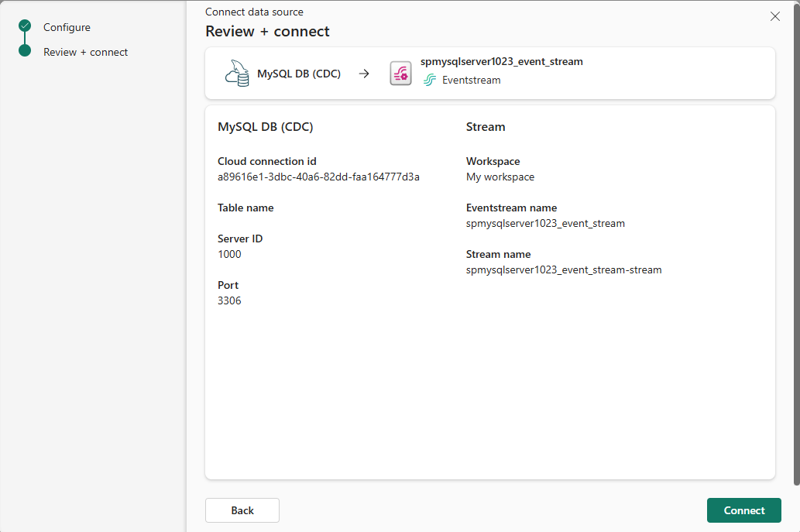Image resolution: width=800 pixels, height=532 pixels.
Task: Click the Eventstream name value text
Action: [x=545, y=223]
